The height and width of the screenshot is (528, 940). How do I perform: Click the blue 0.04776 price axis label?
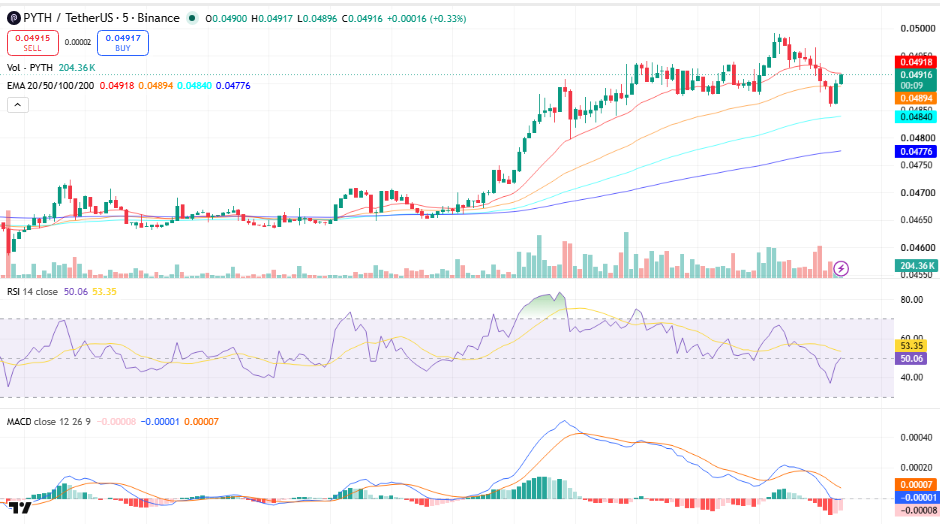click(x=915, y=152)
